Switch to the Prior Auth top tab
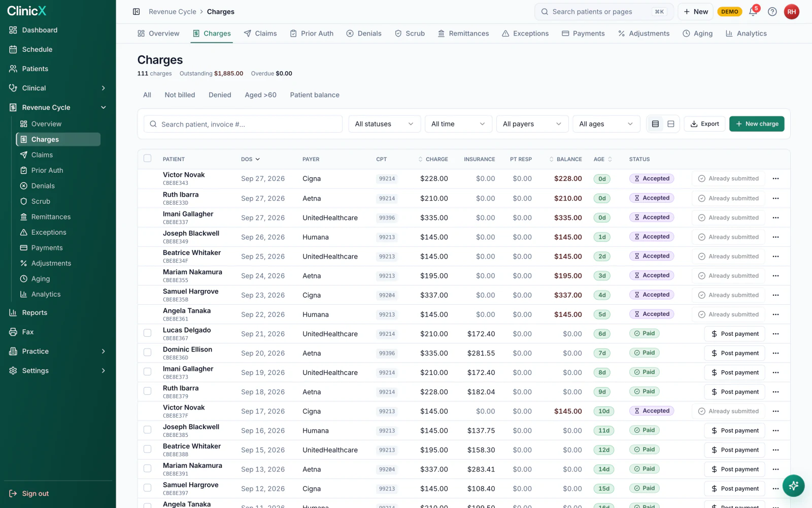 click(312, 34)
